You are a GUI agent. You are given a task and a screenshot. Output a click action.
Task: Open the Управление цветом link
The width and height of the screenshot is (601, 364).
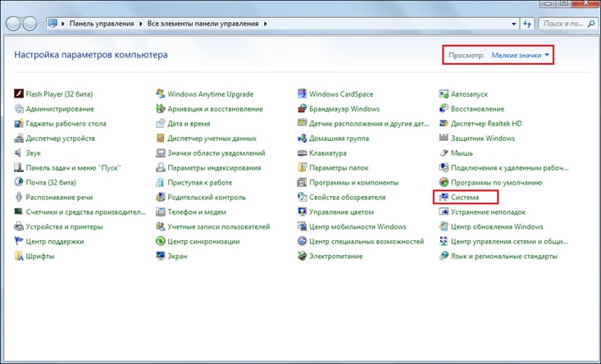(341, 212)
